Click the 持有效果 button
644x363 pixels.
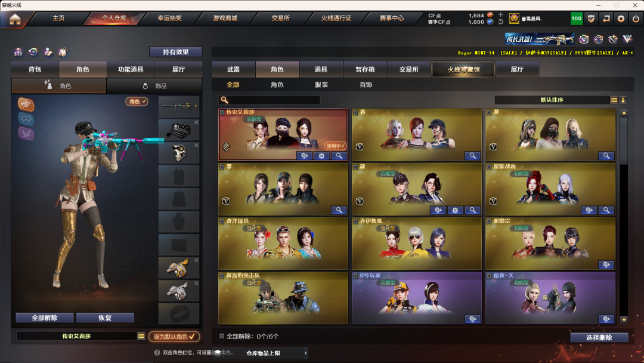176,52
